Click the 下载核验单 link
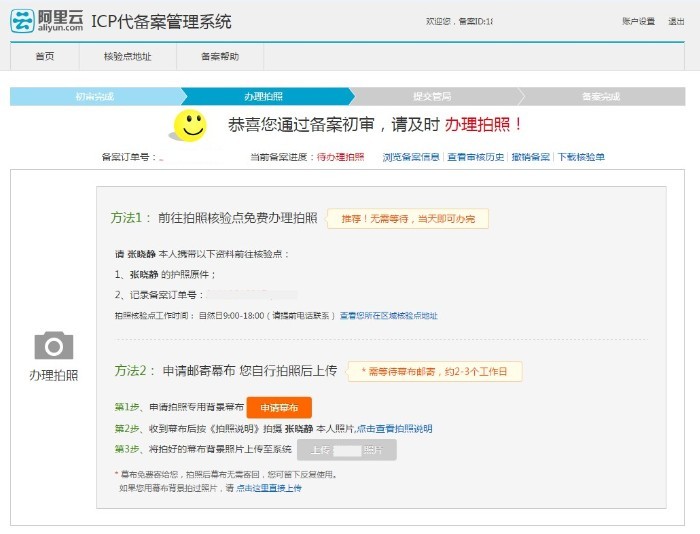 (x=581, y=157)
